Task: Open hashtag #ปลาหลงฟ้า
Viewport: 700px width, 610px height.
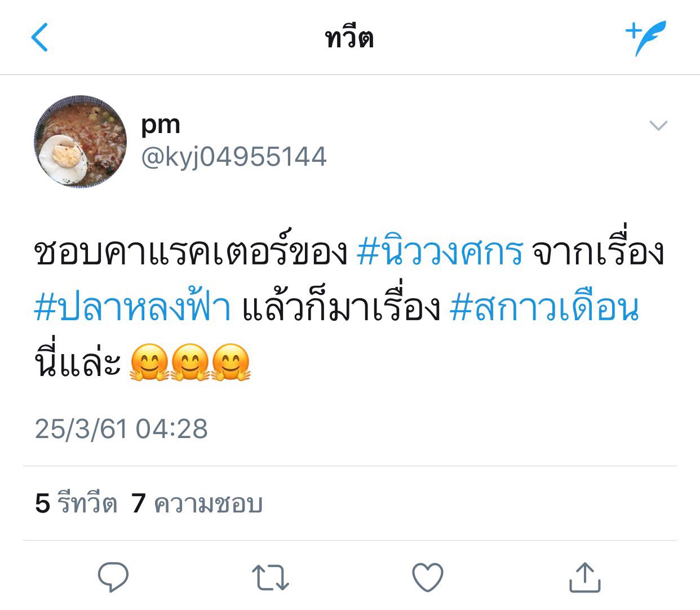Action: click(x=132, y=308)
